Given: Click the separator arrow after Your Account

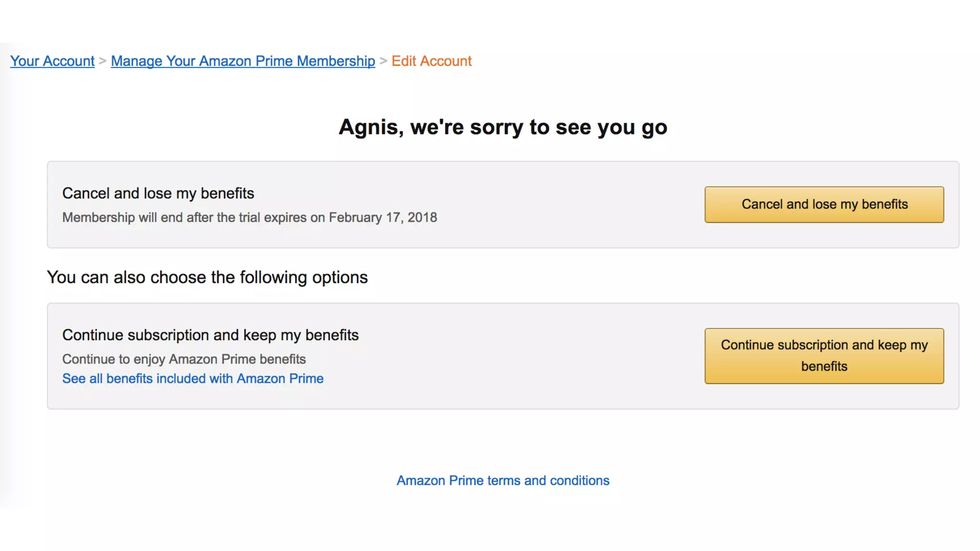Looking at the screenshot, I should pos(102,61).
